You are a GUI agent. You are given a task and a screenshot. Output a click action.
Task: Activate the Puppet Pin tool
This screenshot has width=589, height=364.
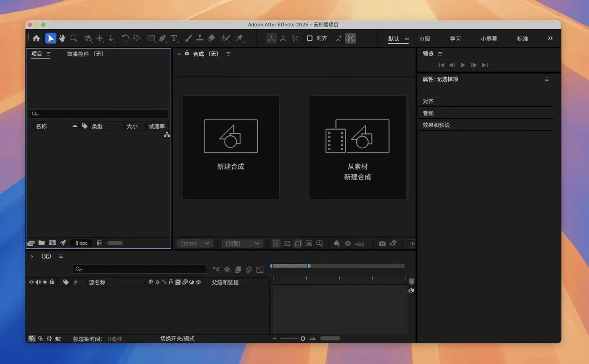coord(240,38)
